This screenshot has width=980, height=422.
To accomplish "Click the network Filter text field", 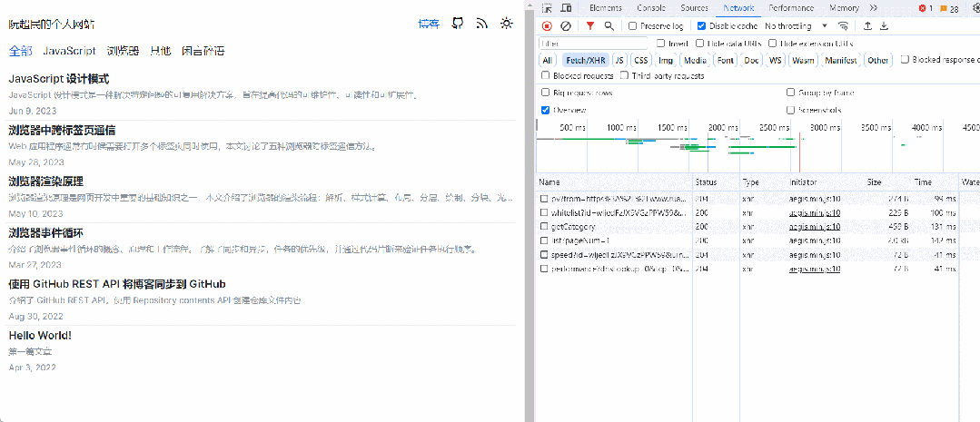I will [595, 44].
